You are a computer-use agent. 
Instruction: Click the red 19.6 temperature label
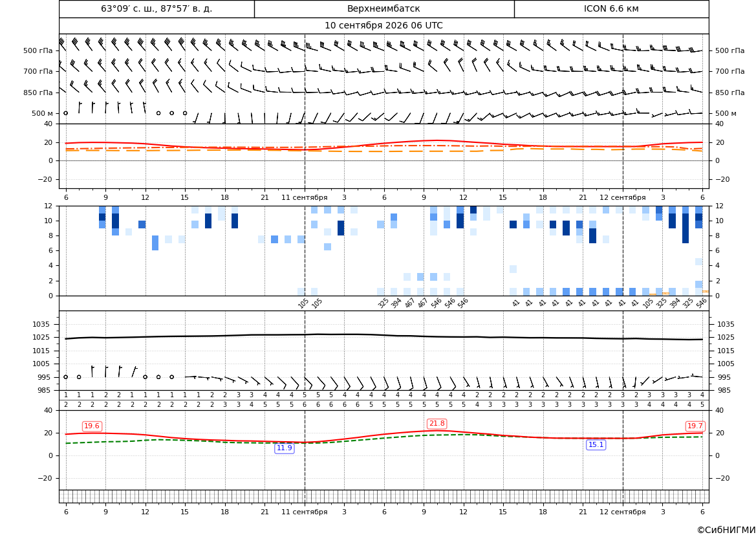92,426
